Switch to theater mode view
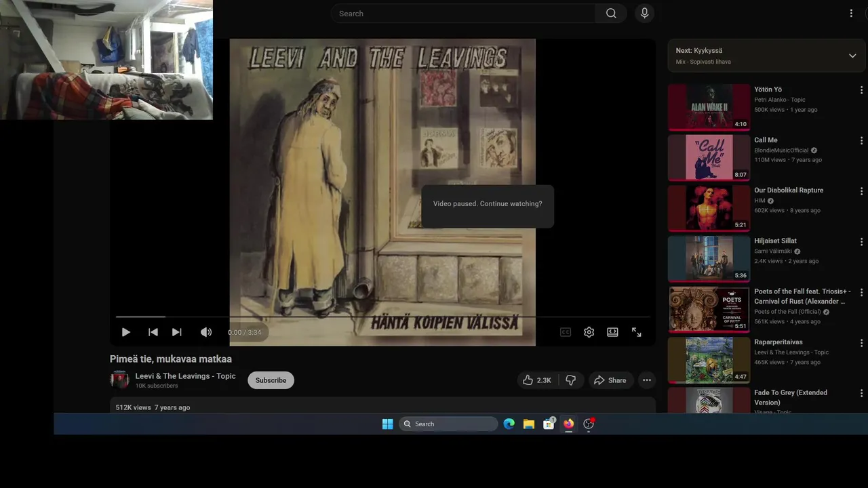The image size is (868, 488). pos(612,332)
